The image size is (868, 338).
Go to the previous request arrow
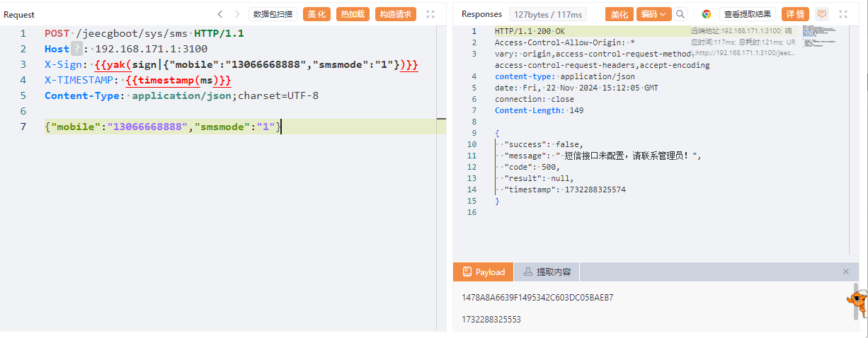(220, 14)
